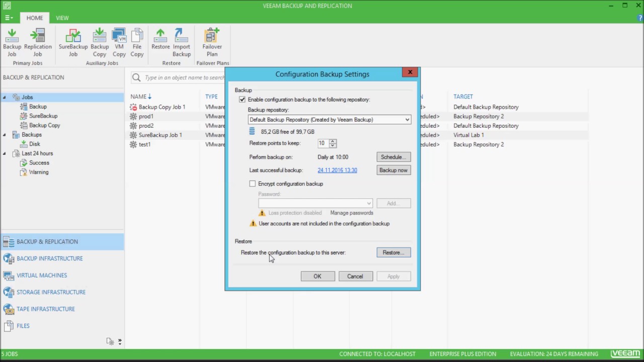Select Success under Last 24 hours

pos(39,163)
